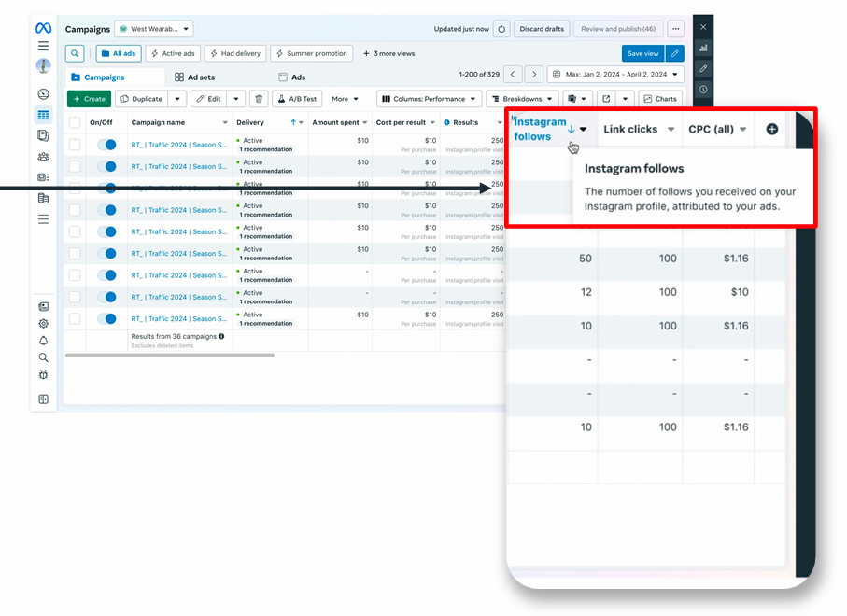Open Account overview gauge icon
The image size is (847, 616).
[43, 94]
